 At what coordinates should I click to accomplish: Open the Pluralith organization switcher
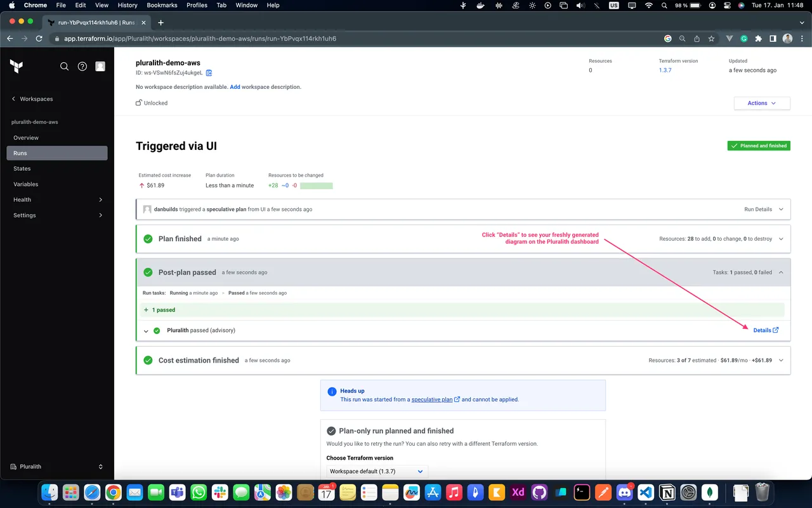pyautogui.click(x=57, y=467)
